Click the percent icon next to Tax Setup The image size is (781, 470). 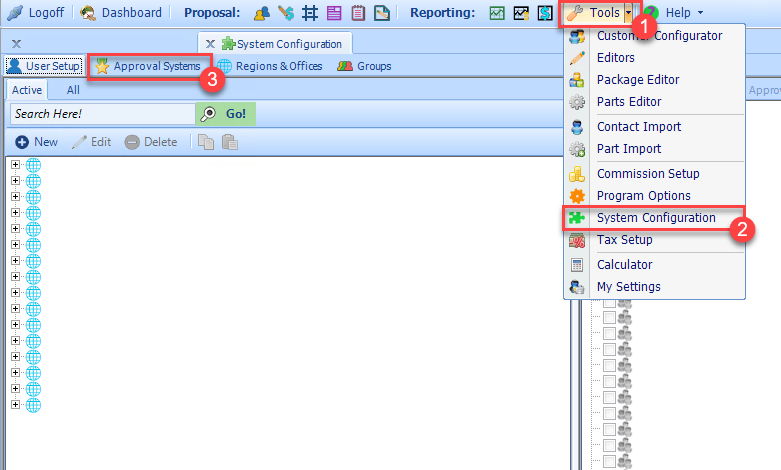tap(577, 240)
